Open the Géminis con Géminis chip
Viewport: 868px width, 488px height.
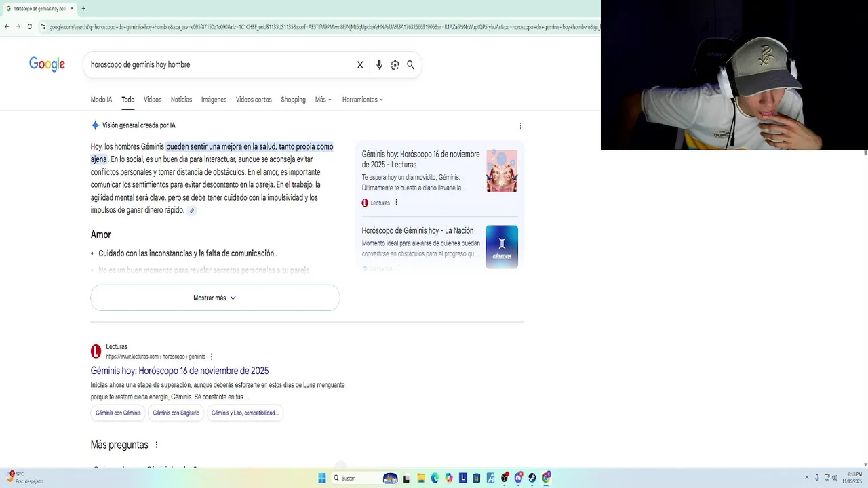(118, 413)
